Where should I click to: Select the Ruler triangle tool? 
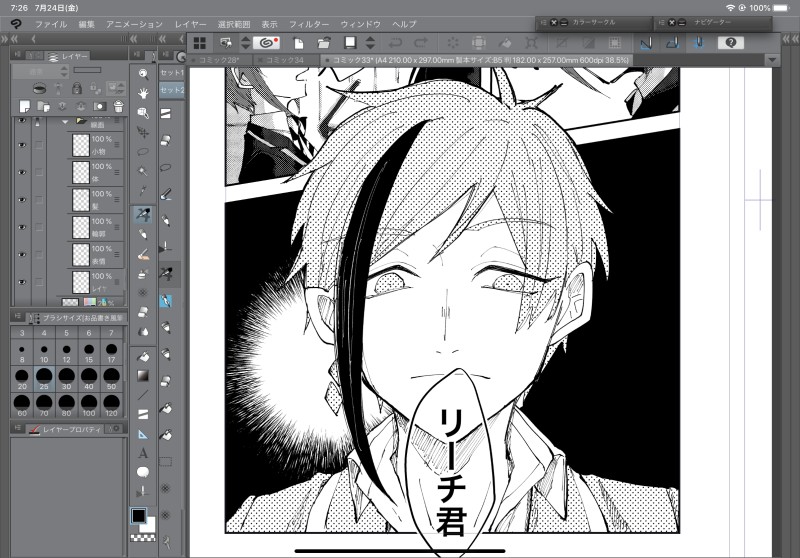tap(143, 434)
